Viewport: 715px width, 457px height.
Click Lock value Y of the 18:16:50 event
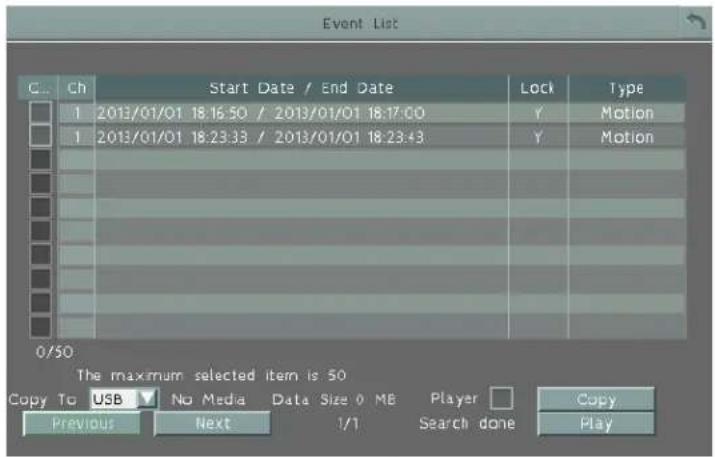click(538, 113)
